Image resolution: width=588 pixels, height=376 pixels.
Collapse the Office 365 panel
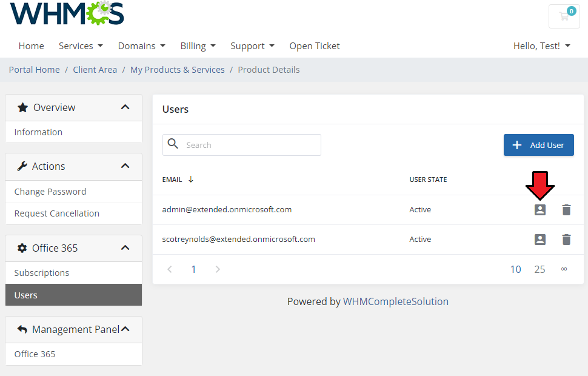(x=125, y=247)
